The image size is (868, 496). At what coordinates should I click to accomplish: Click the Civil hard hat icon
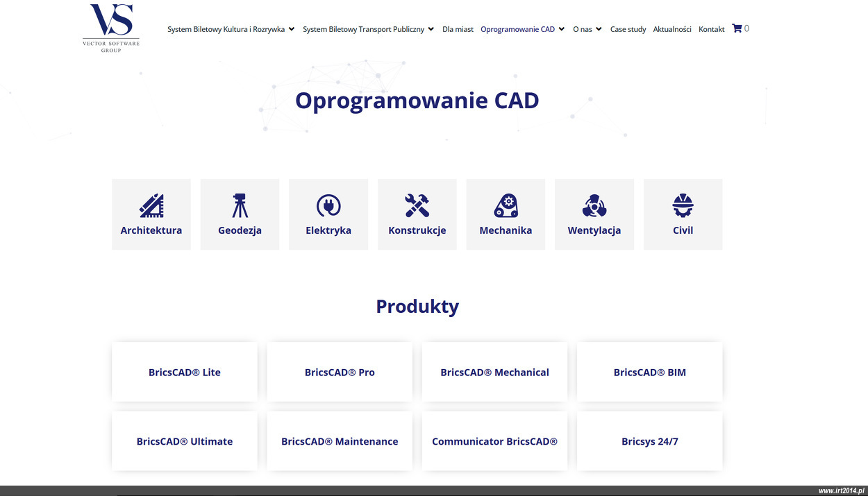click(x=683, y=205)
